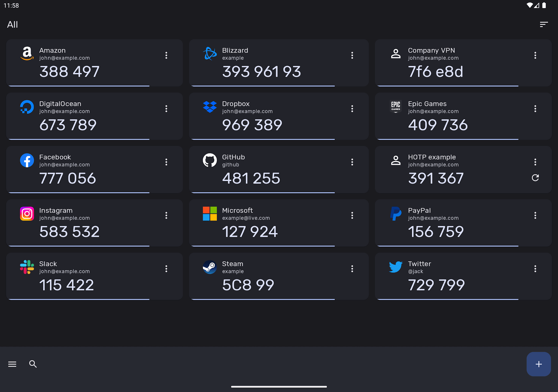The image size is (558, 392).
Task: Open Amazon entry's three-dot menu
Action: click(x=166, y=55)
